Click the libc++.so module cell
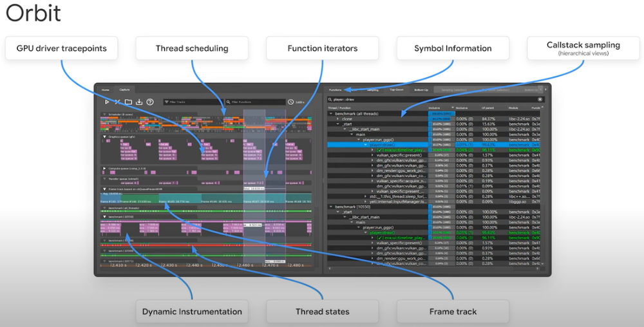Viewport: 644px width, 327px height. pyautogui.click(x=518, y=196)
